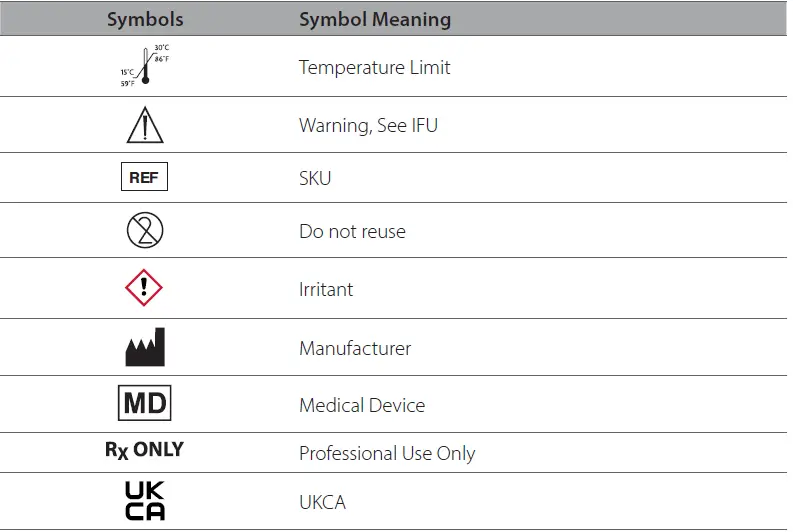Viewport: 793px width, 532px height.
Task: Select the Professional Use Only text
Action: [x=387, y=453]
